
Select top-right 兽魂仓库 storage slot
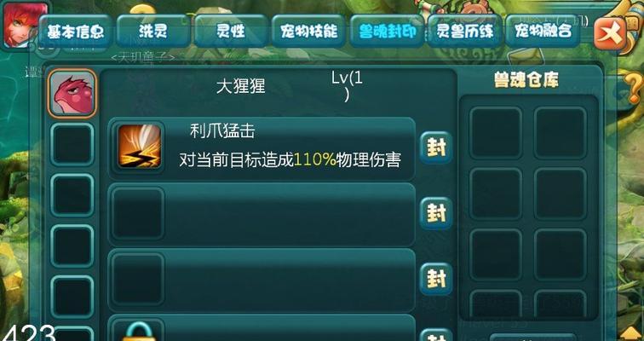561,133
